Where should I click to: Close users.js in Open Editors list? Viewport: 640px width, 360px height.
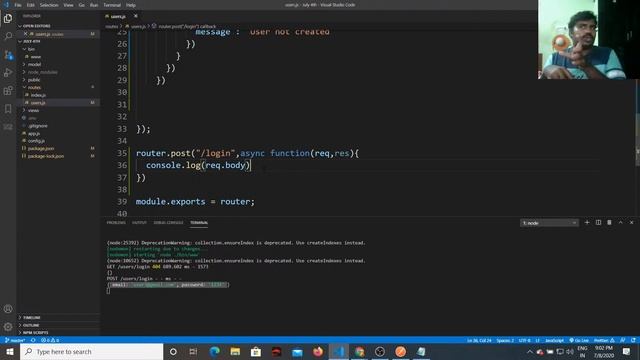point(25,34)
